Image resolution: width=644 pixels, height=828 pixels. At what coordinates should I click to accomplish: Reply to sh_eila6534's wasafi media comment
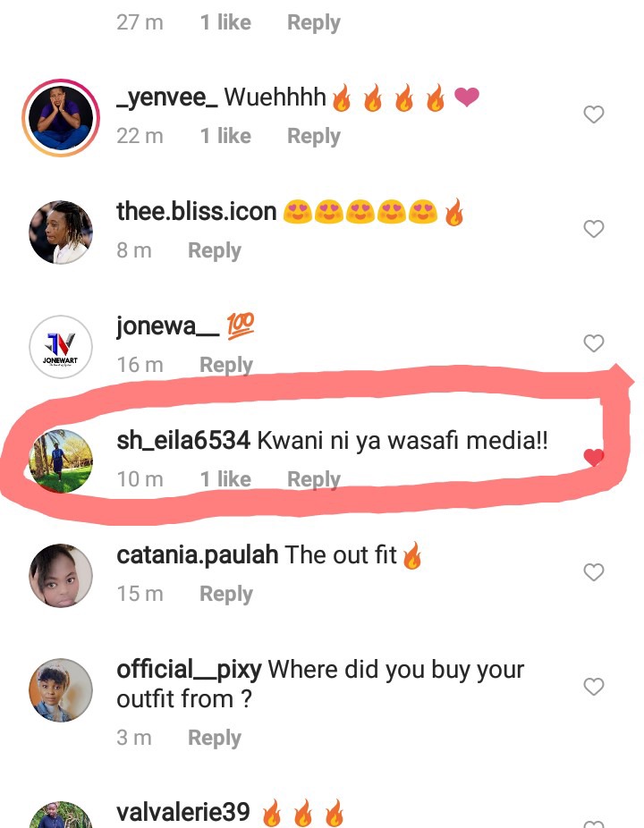(x=314, y=480)
